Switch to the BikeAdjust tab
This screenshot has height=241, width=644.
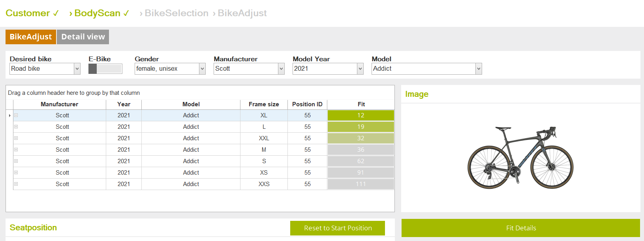(31, 37)
